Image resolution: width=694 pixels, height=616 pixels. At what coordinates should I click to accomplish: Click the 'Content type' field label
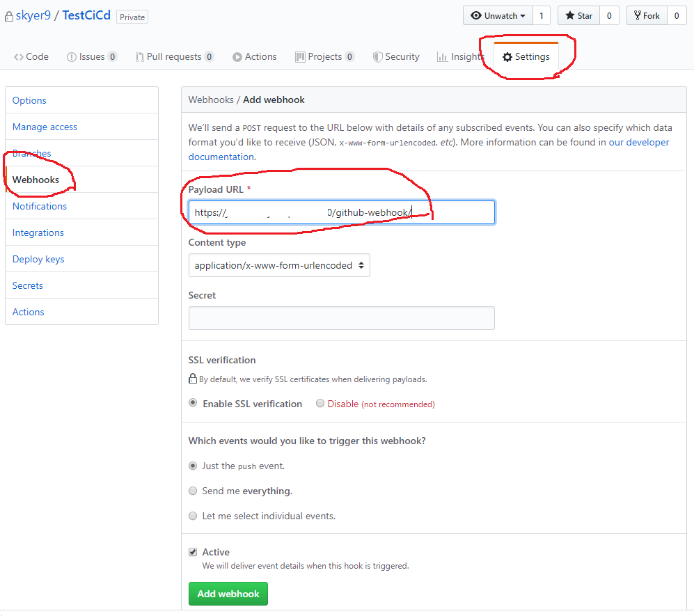[x=217, y=242]
